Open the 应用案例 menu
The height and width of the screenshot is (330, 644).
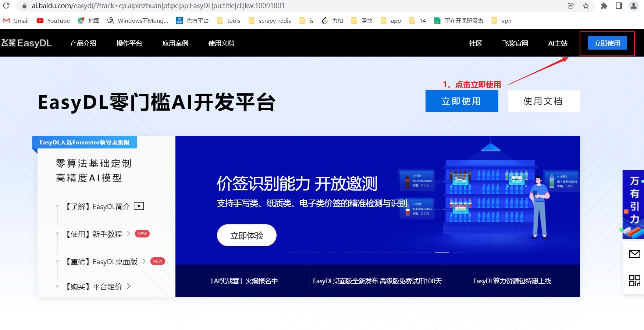[175, 43]
